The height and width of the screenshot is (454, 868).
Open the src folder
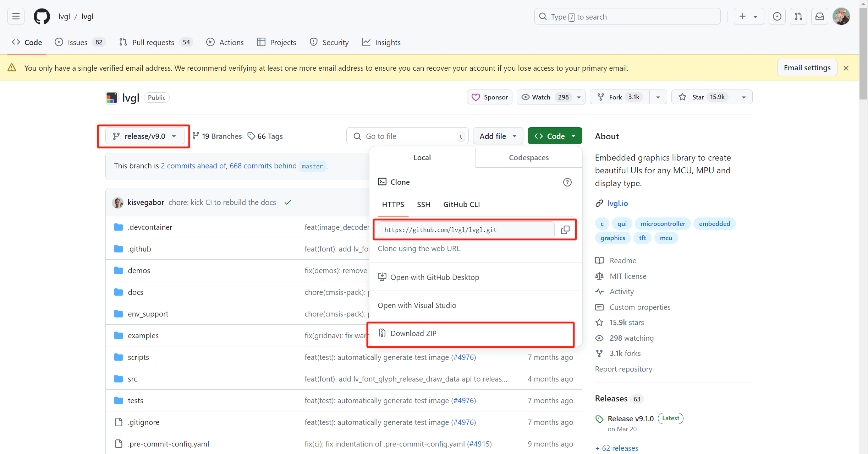[x=132, y=379]
